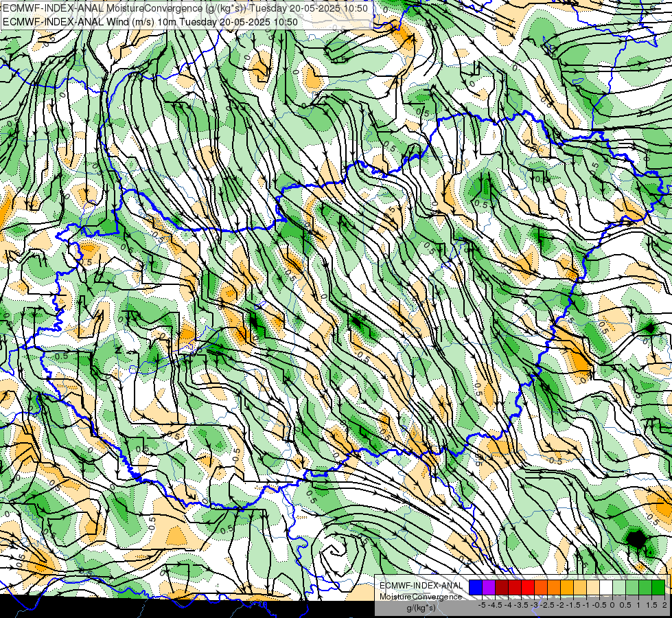This screenshot has width=672, height=618.
Task: Click the pale peach legend swatch
Action: click(x=593, y=587)
